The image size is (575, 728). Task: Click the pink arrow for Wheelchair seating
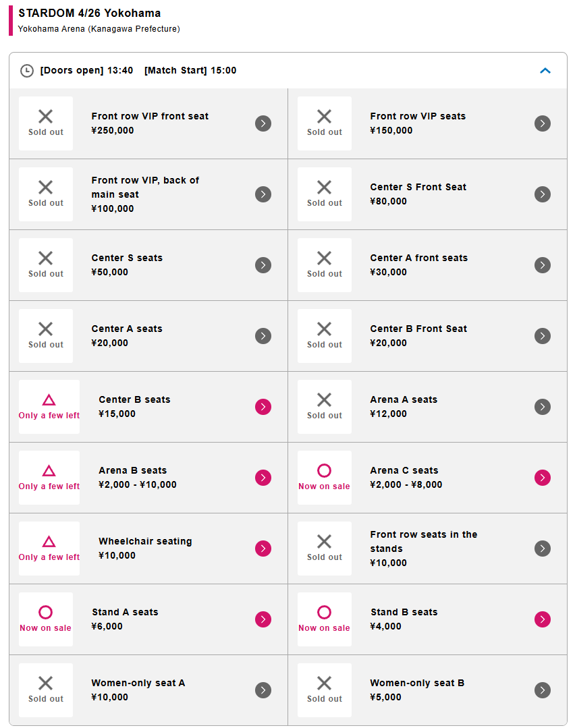point(263,549)
